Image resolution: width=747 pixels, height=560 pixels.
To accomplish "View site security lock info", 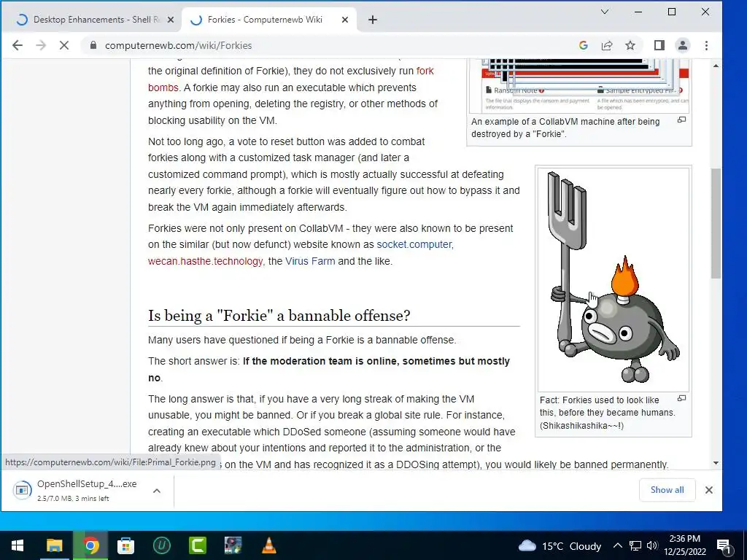I will pyautogui.click(x=93, y=45).
